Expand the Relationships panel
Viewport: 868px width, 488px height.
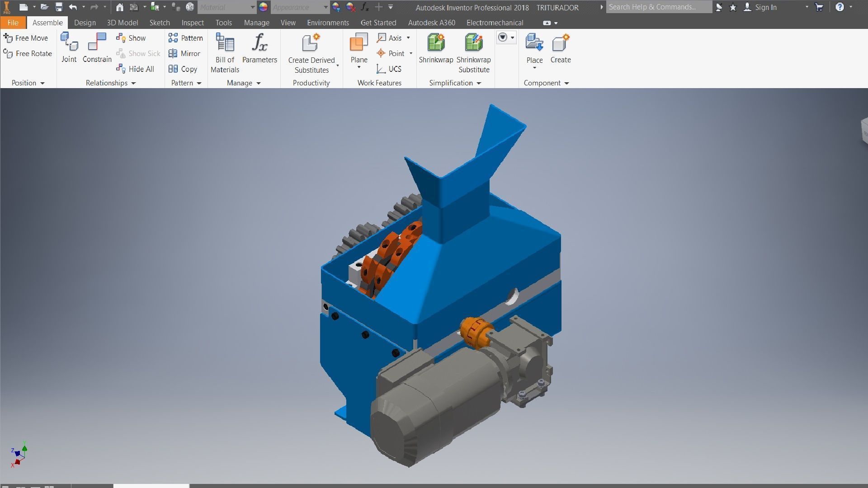pyautogui.click(x=111, y=83)
